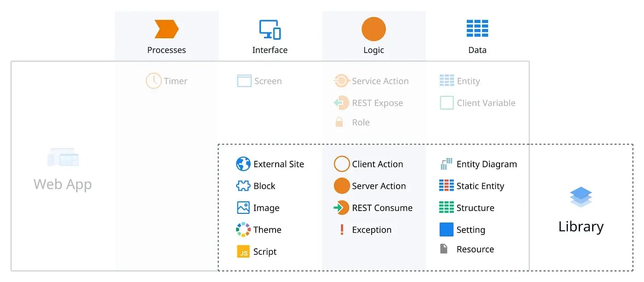The width and height of the screenshot is (644, 282).
Task: Click the Web App label
Action: click(63, 184)
